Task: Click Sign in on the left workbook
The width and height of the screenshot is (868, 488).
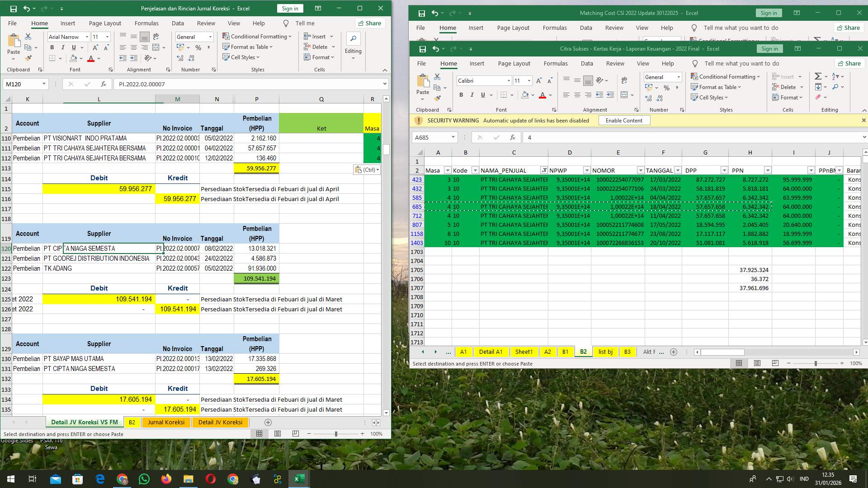Action: tap(289, 8)
